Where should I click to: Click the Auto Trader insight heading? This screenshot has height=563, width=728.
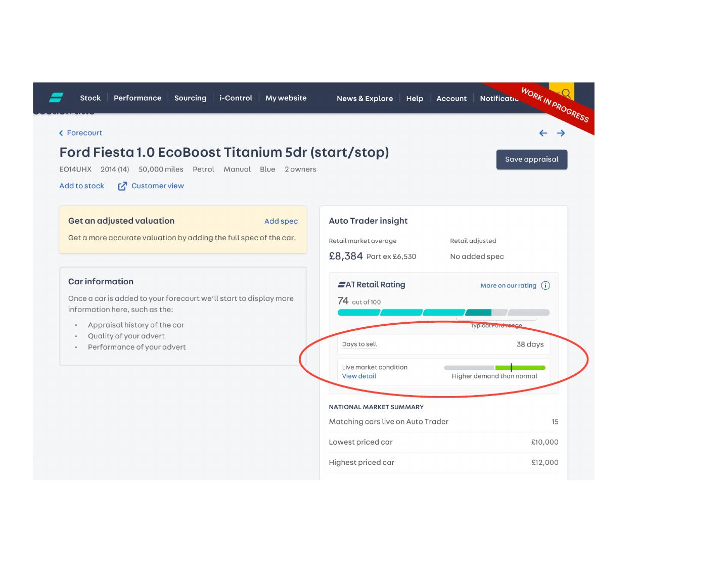point(368,221)
